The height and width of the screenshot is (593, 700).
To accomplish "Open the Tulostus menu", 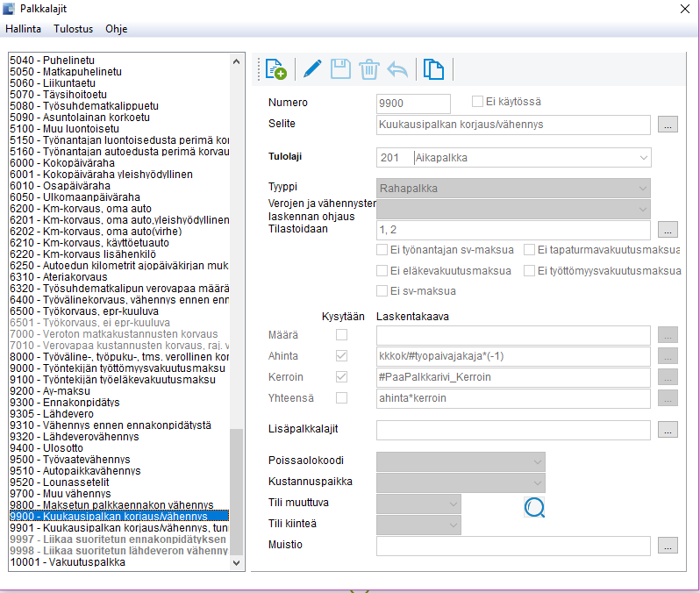I will coord(73,29).
